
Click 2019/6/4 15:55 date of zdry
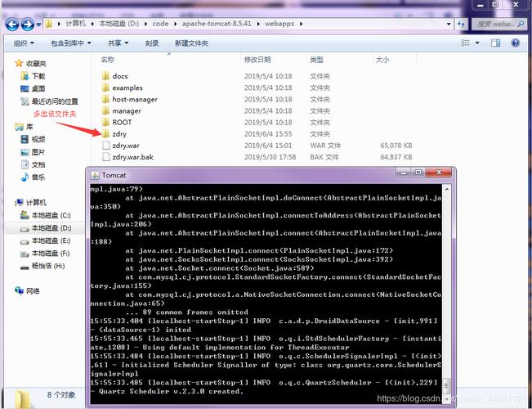click(x=268, y=134)
